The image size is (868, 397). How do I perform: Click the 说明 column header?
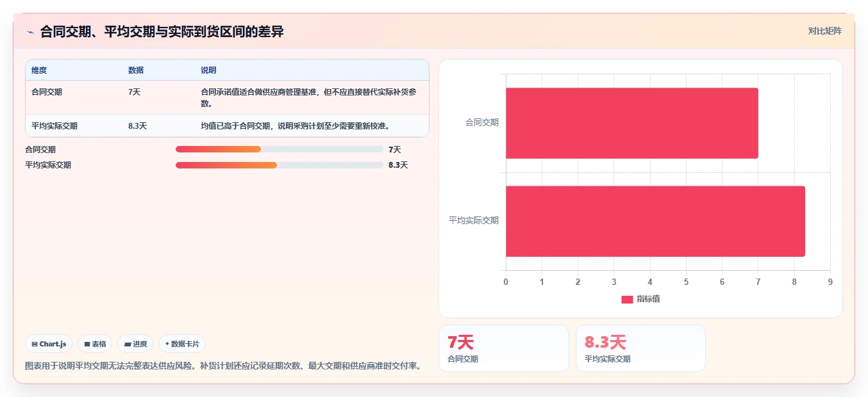[x=208, y=70]
